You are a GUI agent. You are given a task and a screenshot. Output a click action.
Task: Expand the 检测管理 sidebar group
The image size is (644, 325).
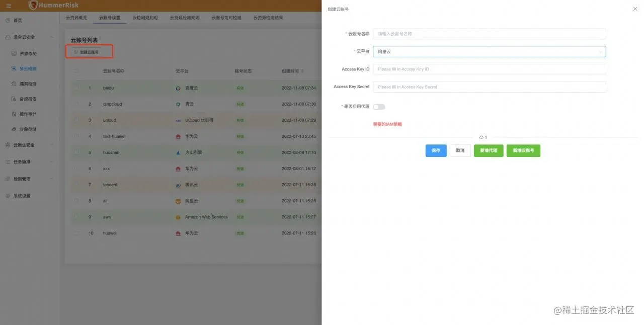53,179
